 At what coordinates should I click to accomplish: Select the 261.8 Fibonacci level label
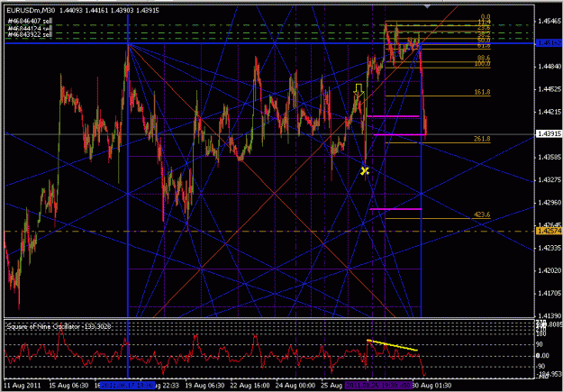click(482, 139)
